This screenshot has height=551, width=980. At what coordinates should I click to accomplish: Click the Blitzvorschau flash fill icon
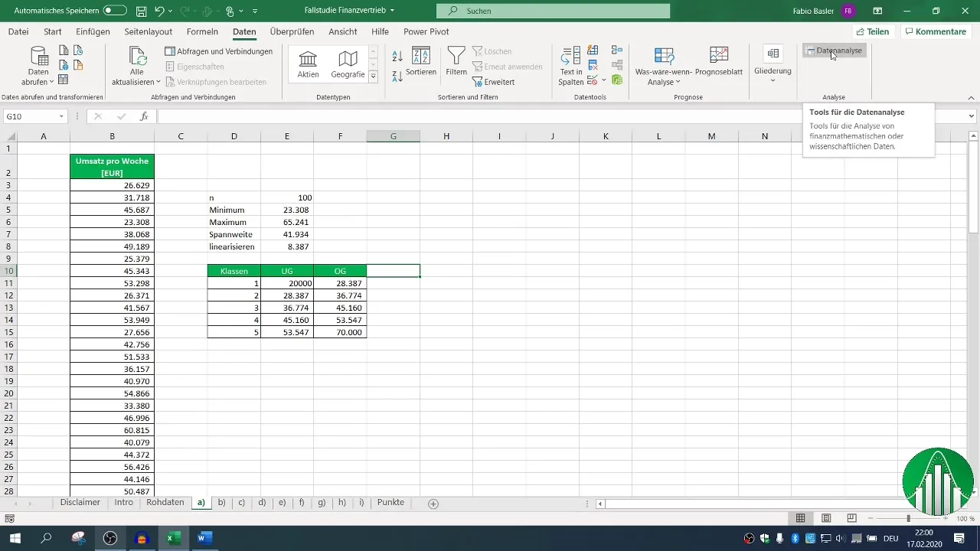[593, 51]
